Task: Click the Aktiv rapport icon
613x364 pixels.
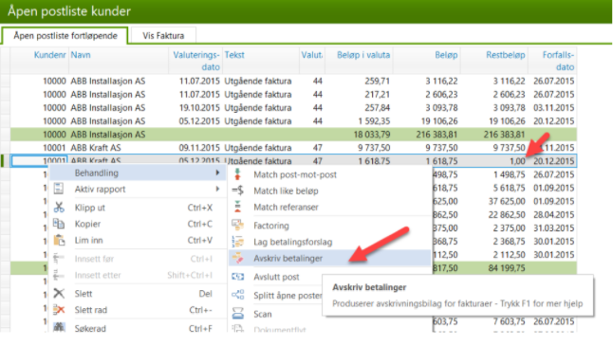Action: 59,189
